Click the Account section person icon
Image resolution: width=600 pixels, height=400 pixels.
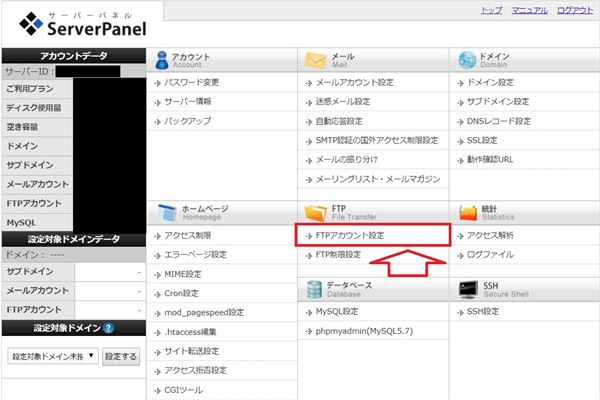161,60
